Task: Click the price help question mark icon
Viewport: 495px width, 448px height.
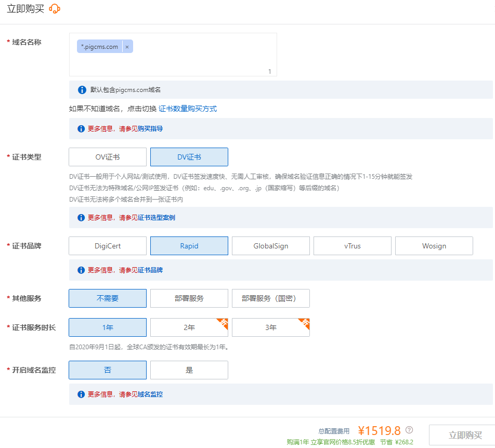Action: [409, 430]
